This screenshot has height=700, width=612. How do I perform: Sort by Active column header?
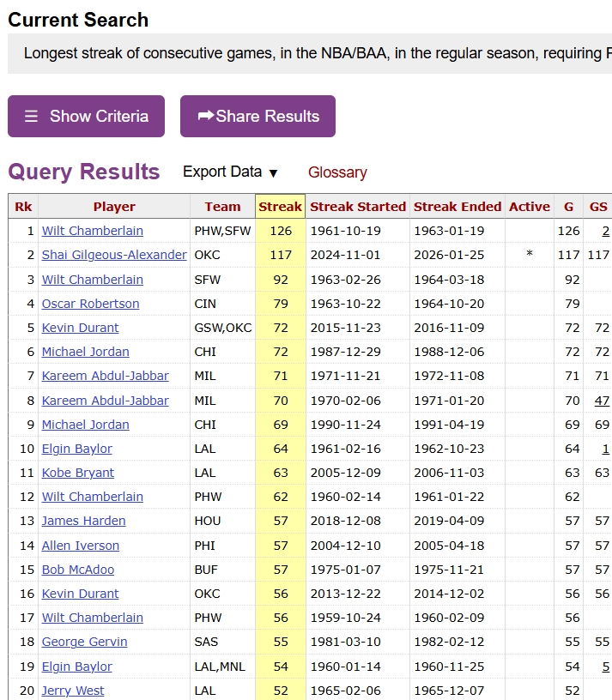[529, 207]
